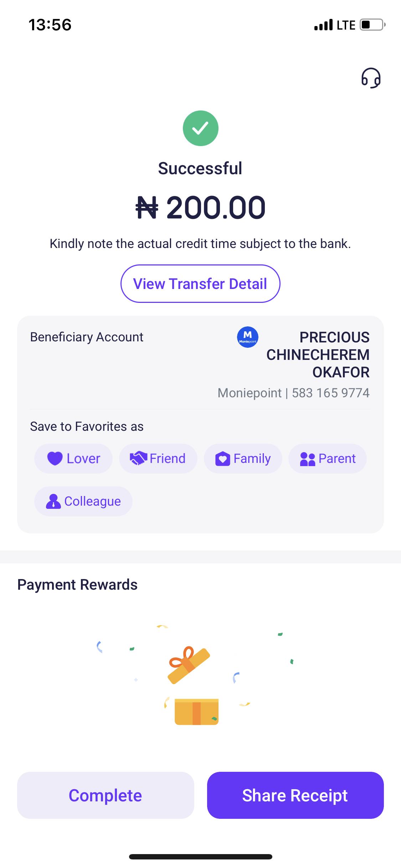Tap the Moniepoint bank logo
The width and height of the screenshot is (401, 868).
[x=248, y=337]
